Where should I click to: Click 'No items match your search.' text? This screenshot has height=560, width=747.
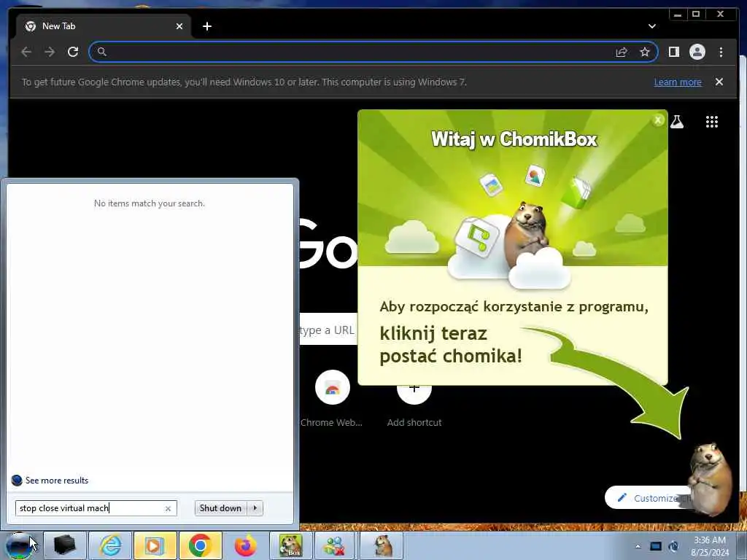coord(149,203)
